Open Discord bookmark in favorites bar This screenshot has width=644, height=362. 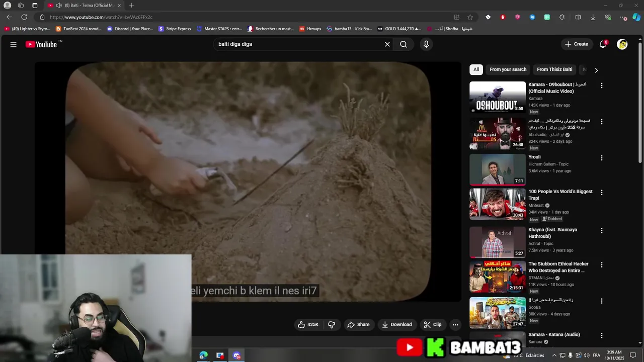click(130, 29)
